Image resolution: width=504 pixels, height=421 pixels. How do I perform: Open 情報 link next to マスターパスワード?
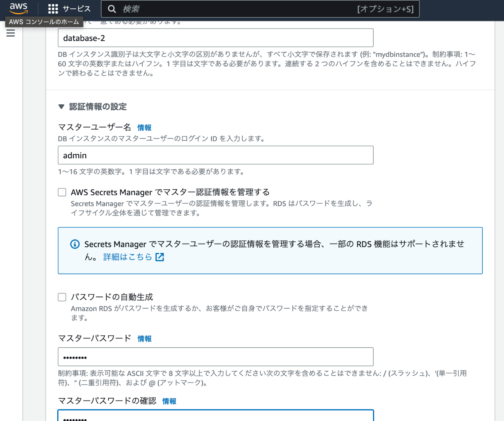pos(144,339)
